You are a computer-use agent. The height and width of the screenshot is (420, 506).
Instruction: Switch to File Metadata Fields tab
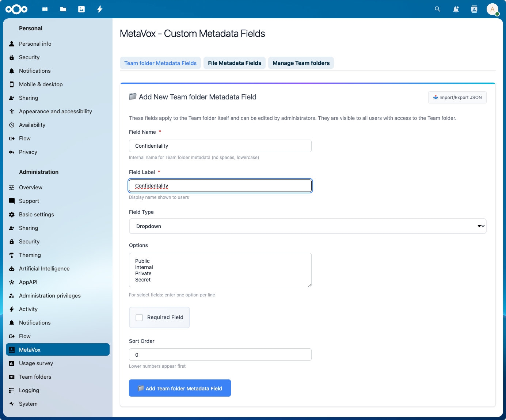coord(235,63)
